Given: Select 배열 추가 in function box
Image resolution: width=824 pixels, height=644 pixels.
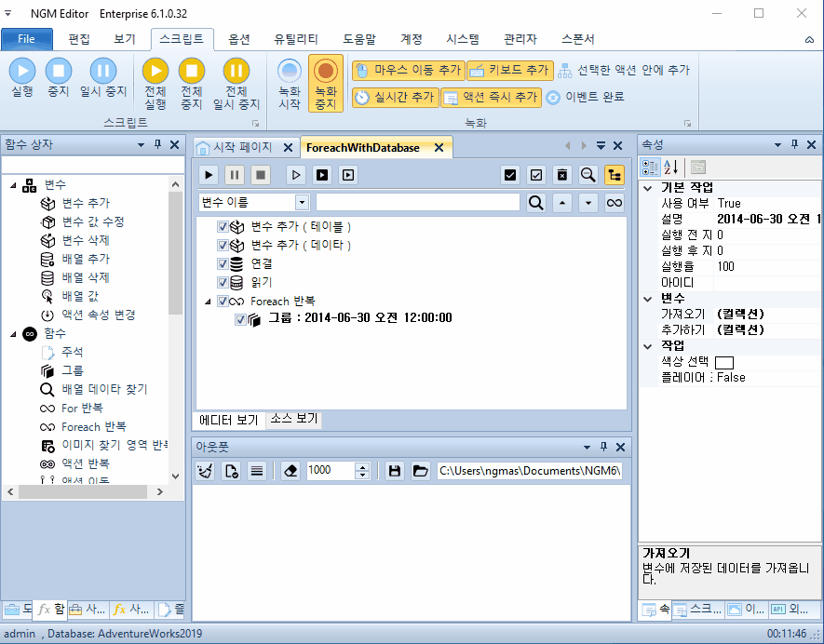Looking at the screenshot, I should coord(86,259).
